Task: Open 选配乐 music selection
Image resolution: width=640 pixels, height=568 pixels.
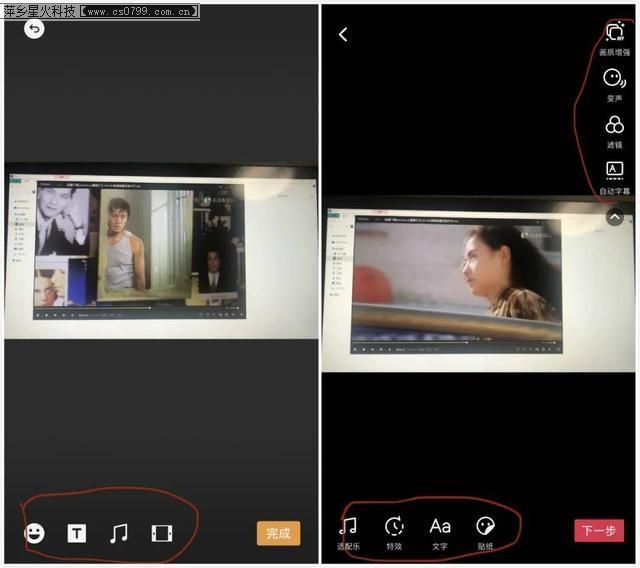Action: pos(348,534)
